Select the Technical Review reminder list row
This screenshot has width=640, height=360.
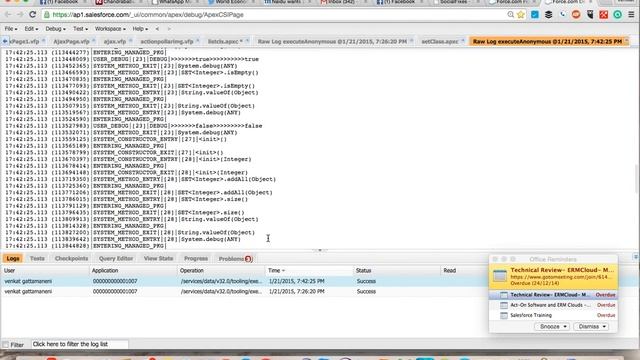pos(553,295)
